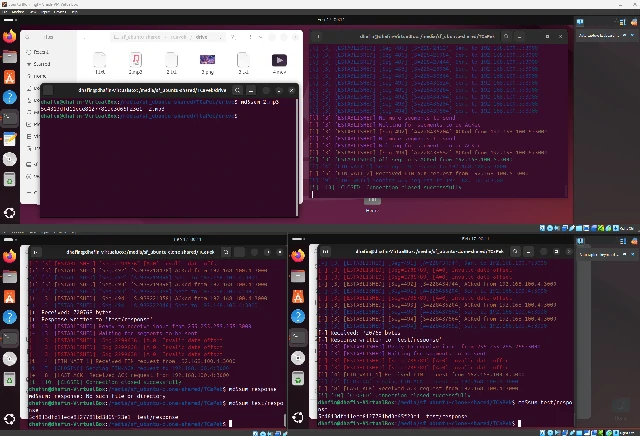Show Applications grid in the top VM
Image resolution: width=640 pixels, height=436 pixels.
(x=9, y=213)
